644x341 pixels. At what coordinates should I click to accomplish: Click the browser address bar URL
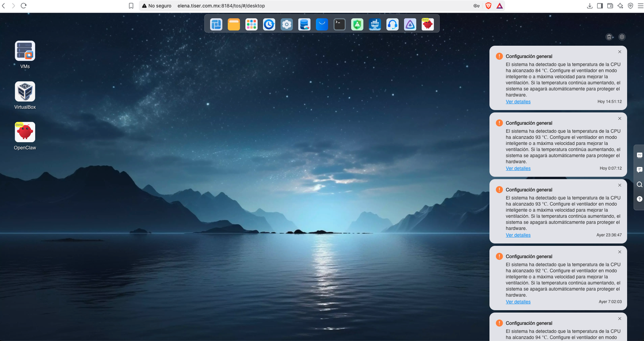click(221, 6)
